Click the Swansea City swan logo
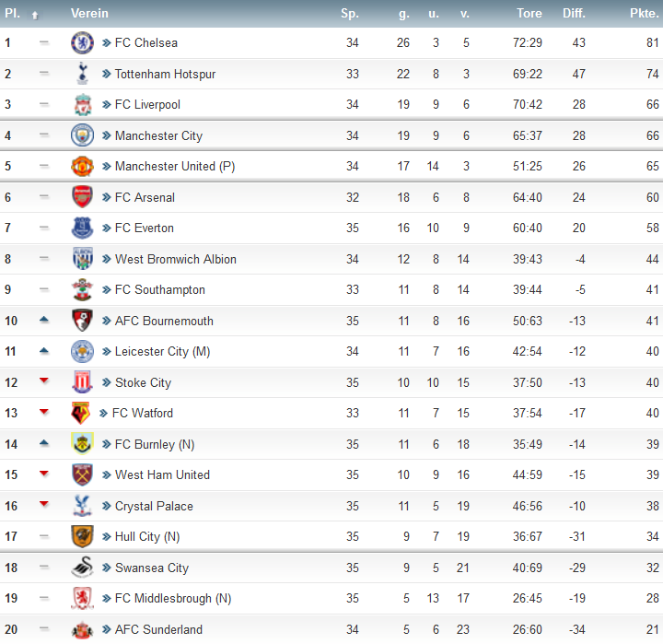This screenshot has width=663, height=644. (82, 568)
